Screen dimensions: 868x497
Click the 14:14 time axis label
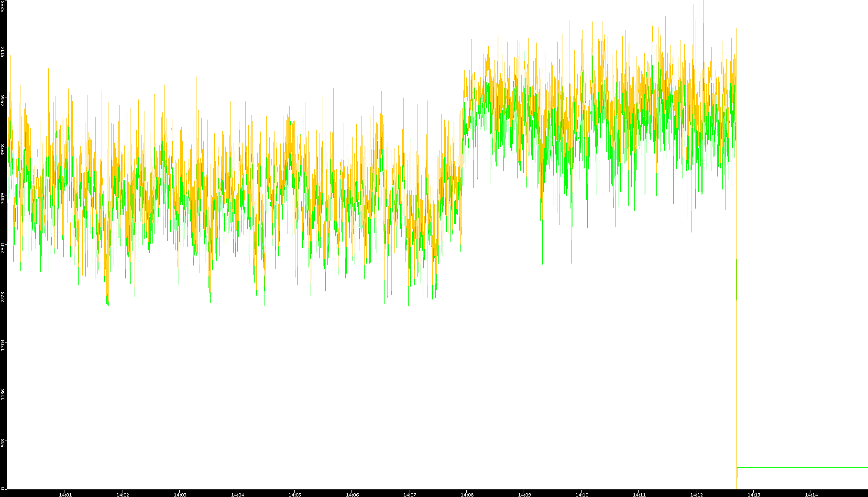click(811, 494)
